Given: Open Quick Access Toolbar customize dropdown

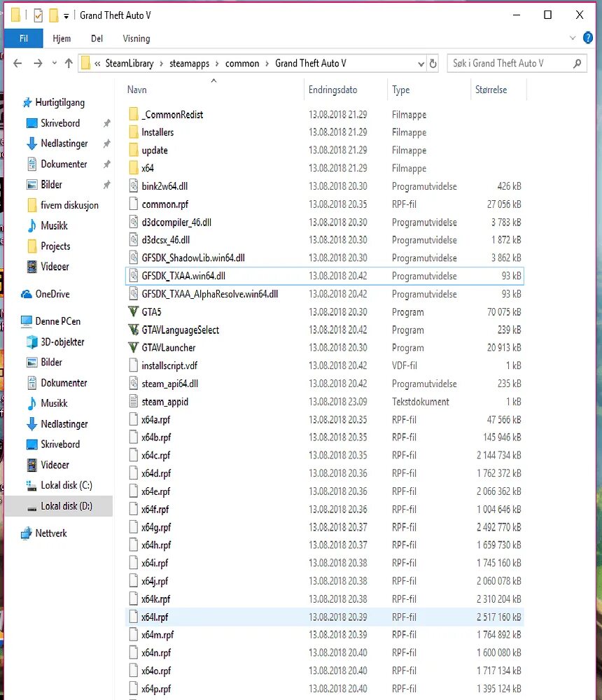Looking at the screenshot, I should [66, 16].
